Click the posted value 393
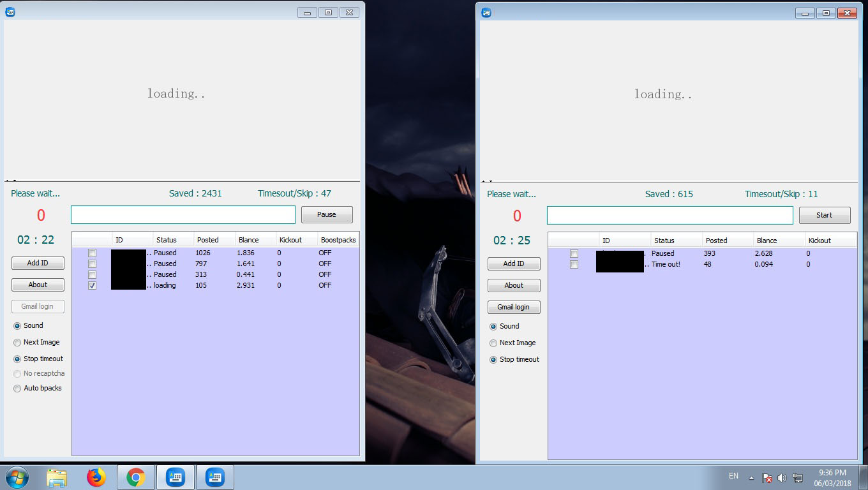868x490 pixels. coord(710,254)
